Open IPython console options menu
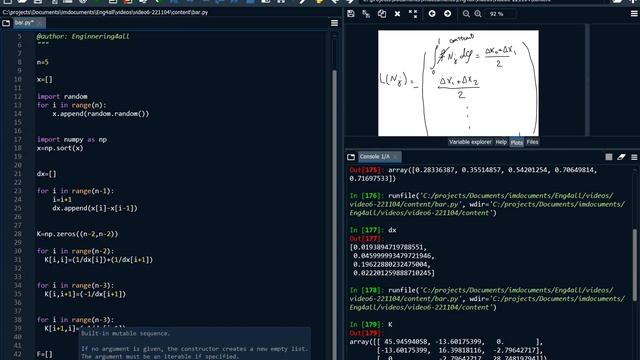Image resolution: width=640 pixels, height=360 pixels. tap(634, 157)
